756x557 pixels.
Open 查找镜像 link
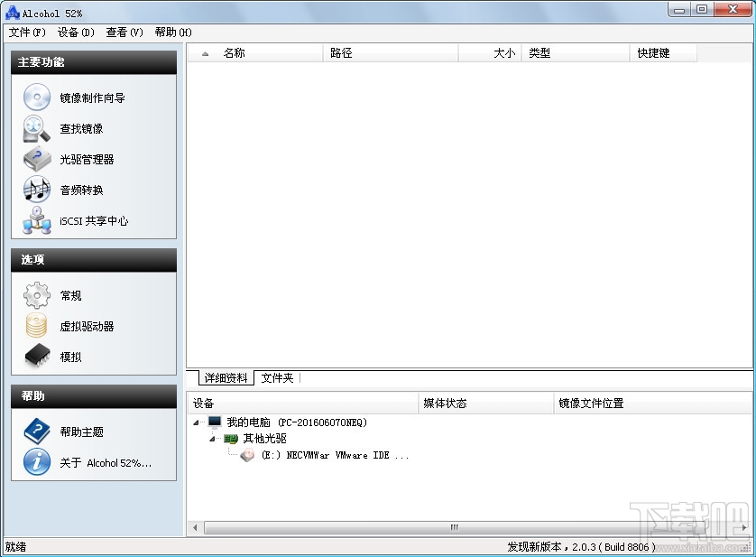(81, 129)
